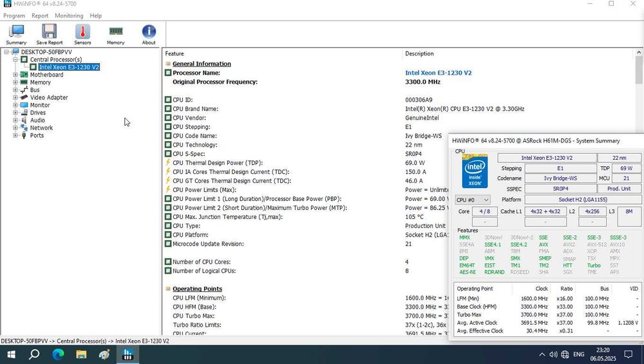The width and height of the screenshot is (644, 364).
Task: Expand the Memory tree node
Action: coord(15,82)
